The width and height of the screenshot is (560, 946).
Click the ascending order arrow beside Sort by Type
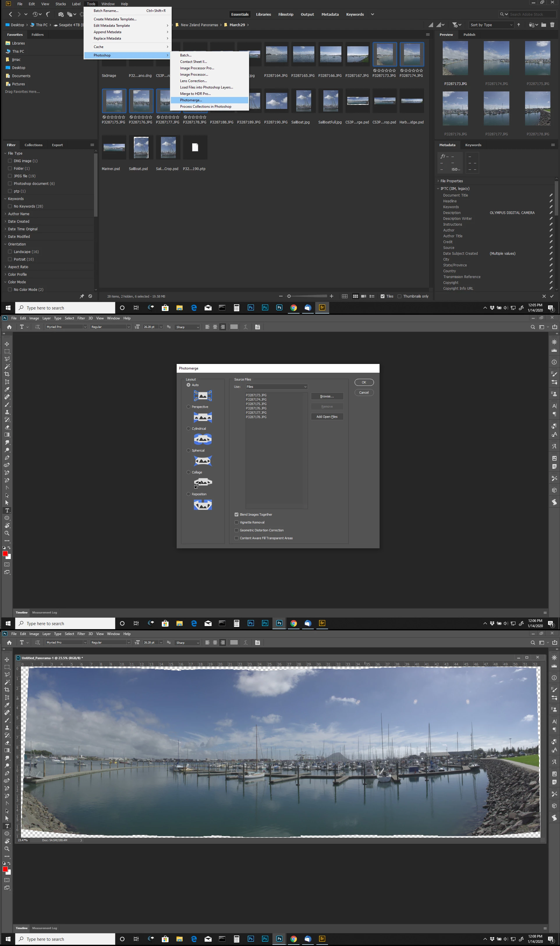518,25
